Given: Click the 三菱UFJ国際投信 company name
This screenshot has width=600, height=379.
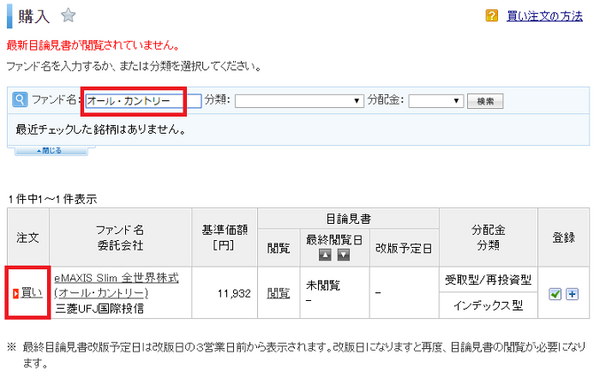Looking at the screenshot, I should pyautogui.click(x=99, y=309).
